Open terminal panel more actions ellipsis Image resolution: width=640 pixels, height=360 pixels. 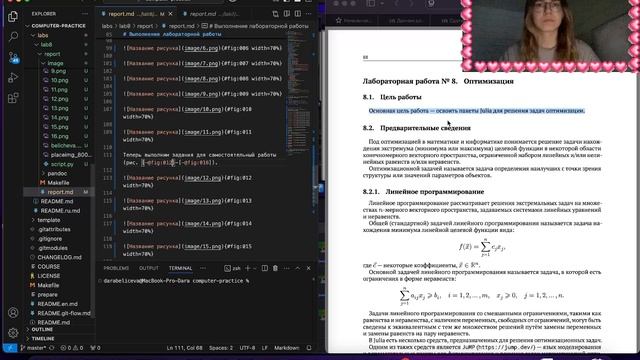(287, 268)
